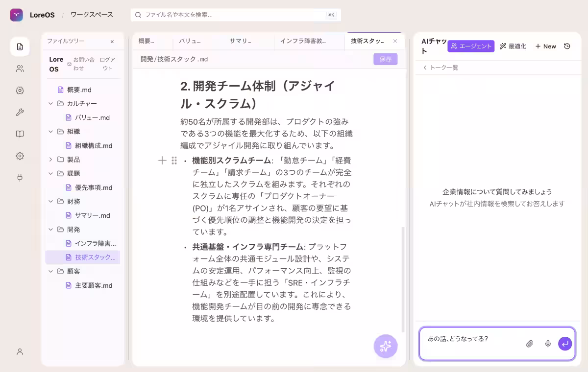588x372 pixels.
Task: Collapse the カルチャー folder
Action: coord(50,104)
